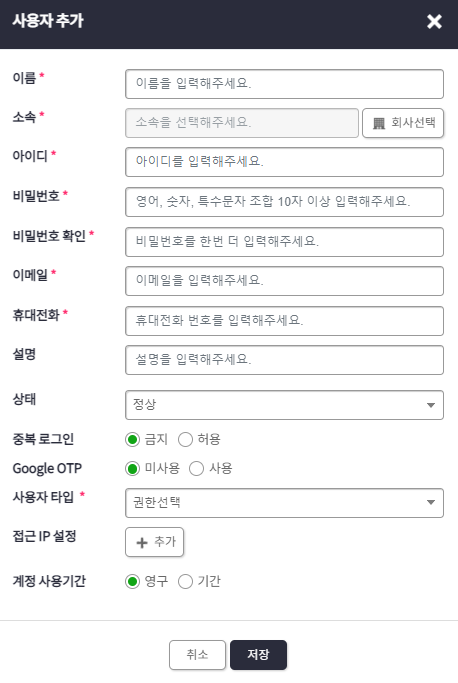
Task: Choose 기간 for 계정 사용기간
Action: click(x=185, y=582)
